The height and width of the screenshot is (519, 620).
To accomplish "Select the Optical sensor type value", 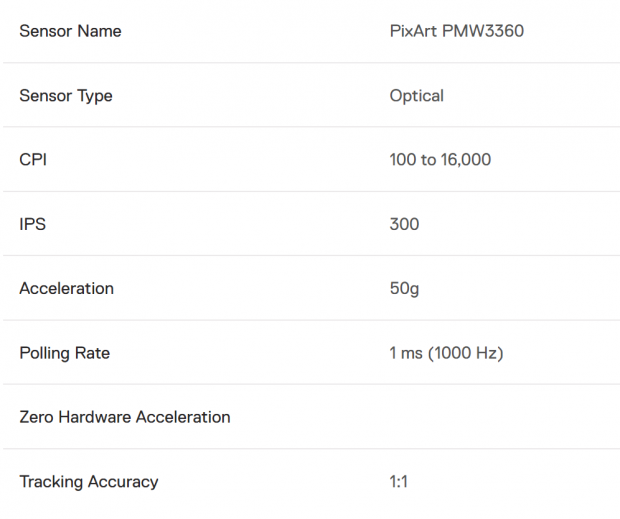I will (417, 96).
